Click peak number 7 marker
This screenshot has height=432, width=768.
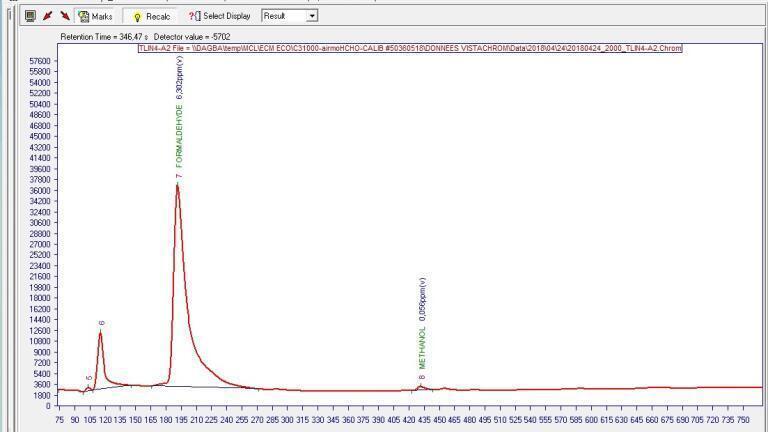(x=179, y=175)
